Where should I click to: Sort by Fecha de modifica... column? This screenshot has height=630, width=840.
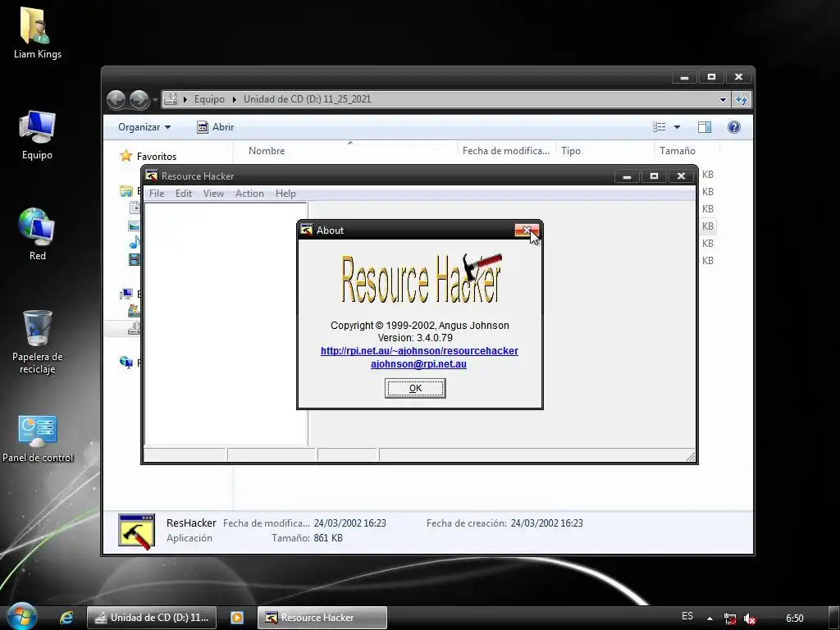[x=506, y=151]
